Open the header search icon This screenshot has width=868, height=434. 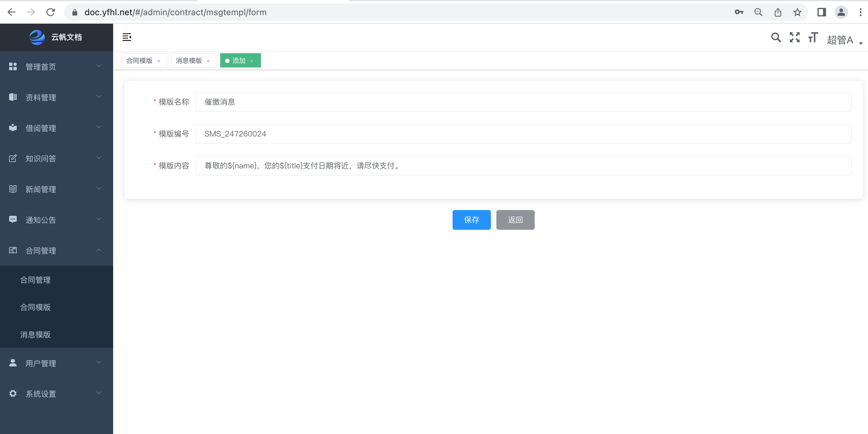(x=776, y=37)
